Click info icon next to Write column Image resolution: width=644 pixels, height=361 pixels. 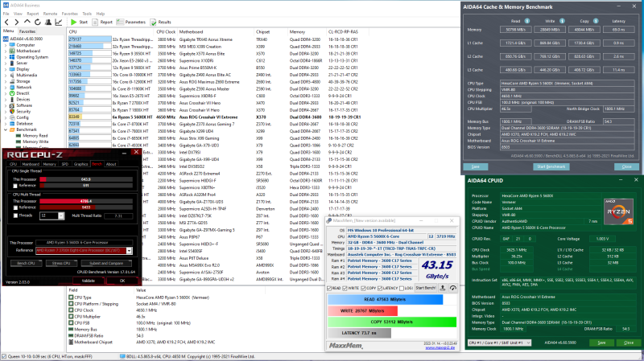(562, 21)
